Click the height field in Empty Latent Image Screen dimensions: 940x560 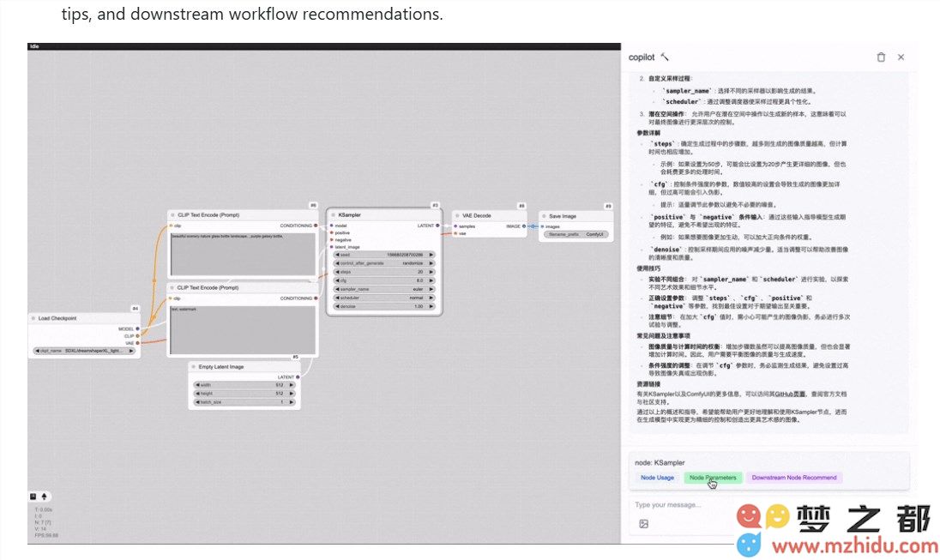point(244,394)
